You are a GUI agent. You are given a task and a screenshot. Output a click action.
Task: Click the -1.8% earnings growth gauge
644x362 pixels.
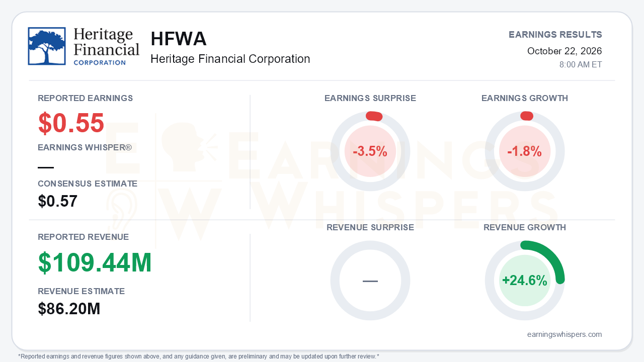coord(525,151)
